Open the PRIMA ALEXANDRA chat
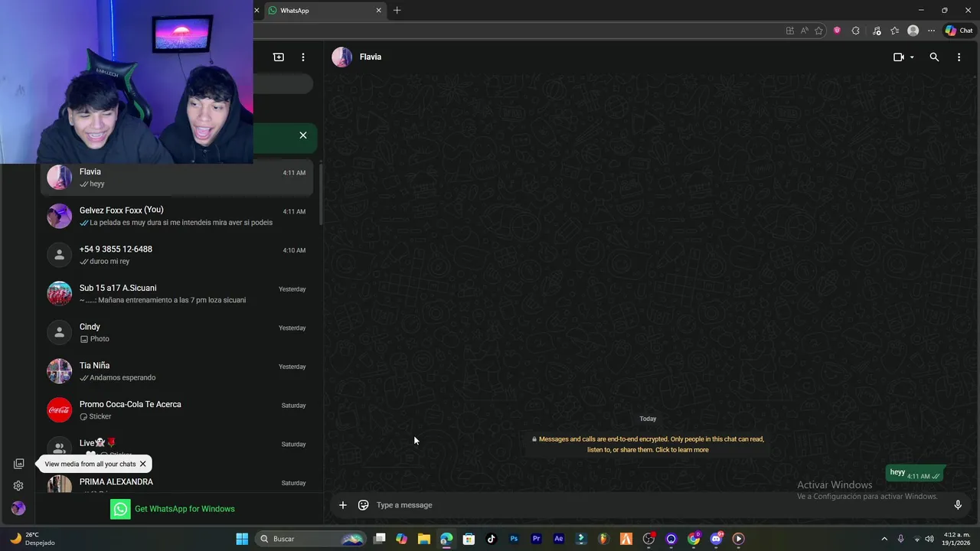The image size is (980, 551). pos(177,483)
